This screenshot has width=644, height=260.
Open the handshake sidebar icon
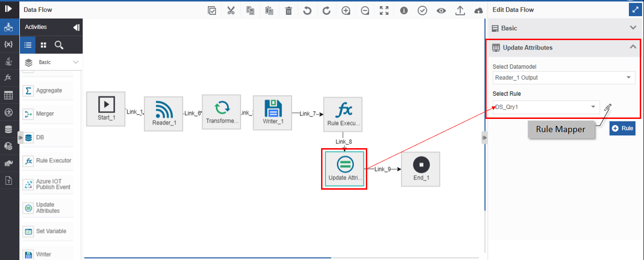(8, 163)
